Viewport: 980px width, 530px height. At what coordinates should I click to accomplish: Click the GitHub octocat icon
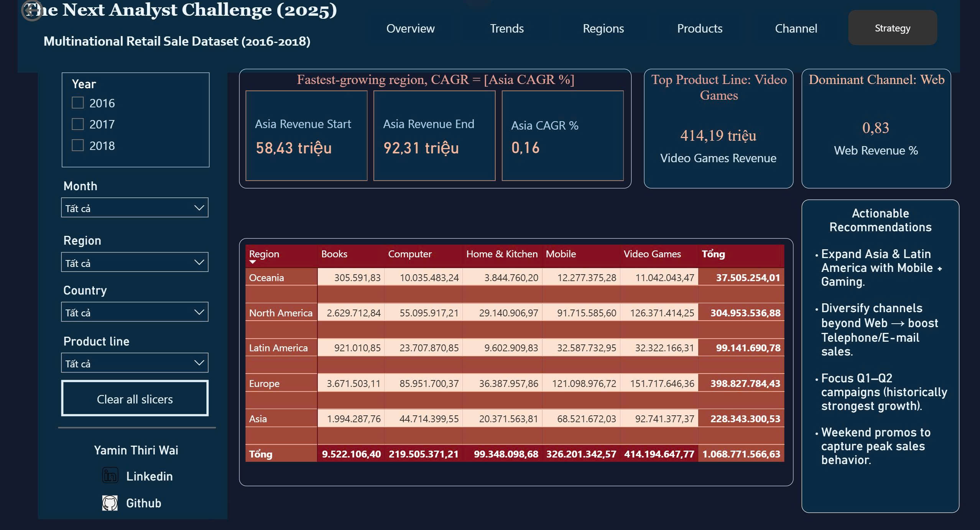click(110, 503)
